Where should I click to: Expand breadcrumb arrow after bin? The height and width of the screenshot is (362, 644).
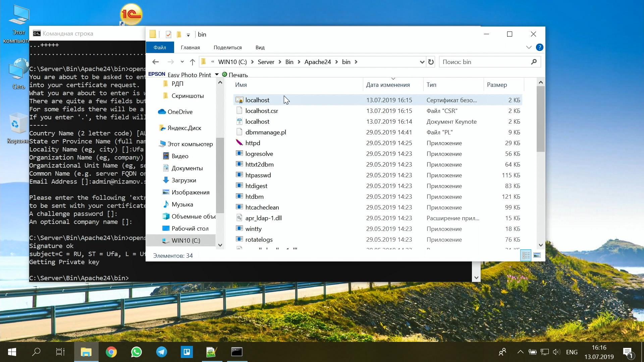(356, 62)
